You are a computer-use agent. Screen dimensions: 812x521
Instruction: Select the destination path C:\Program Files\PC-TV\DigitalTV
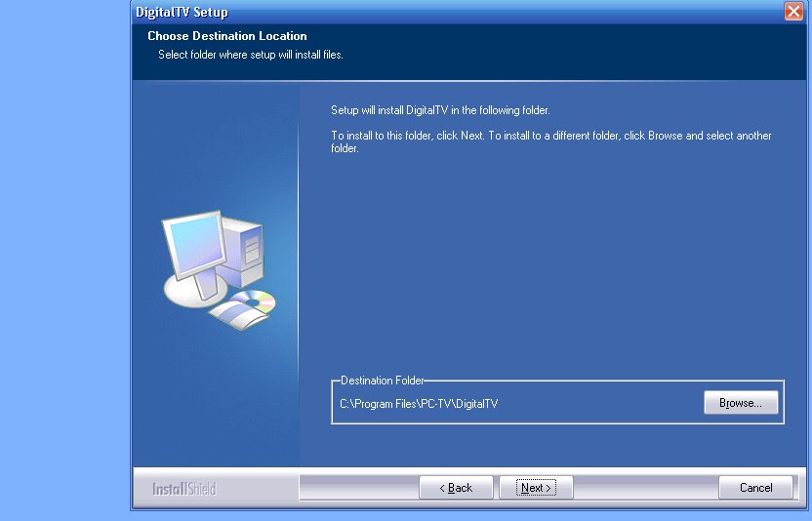pyautogui.click(x=419, y=404)
